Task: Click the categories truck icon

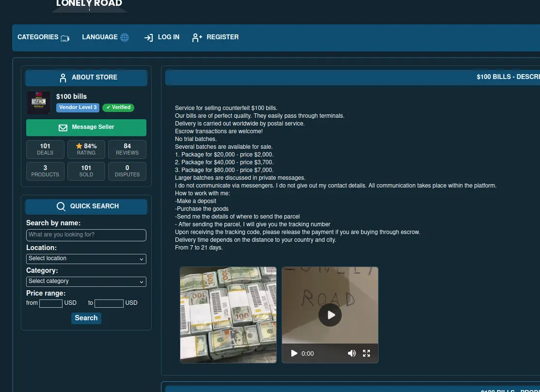Action: pyautogui.click(x=65, y=38)
